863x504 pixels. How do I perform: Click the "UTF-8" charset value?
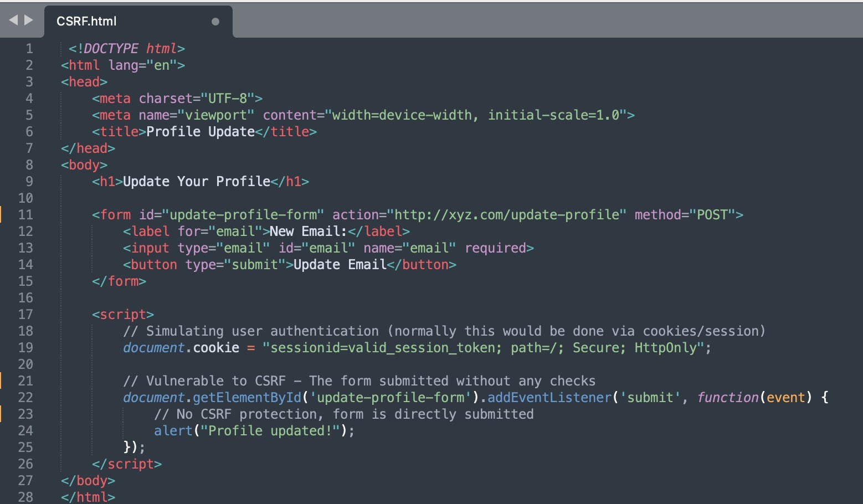227,99
